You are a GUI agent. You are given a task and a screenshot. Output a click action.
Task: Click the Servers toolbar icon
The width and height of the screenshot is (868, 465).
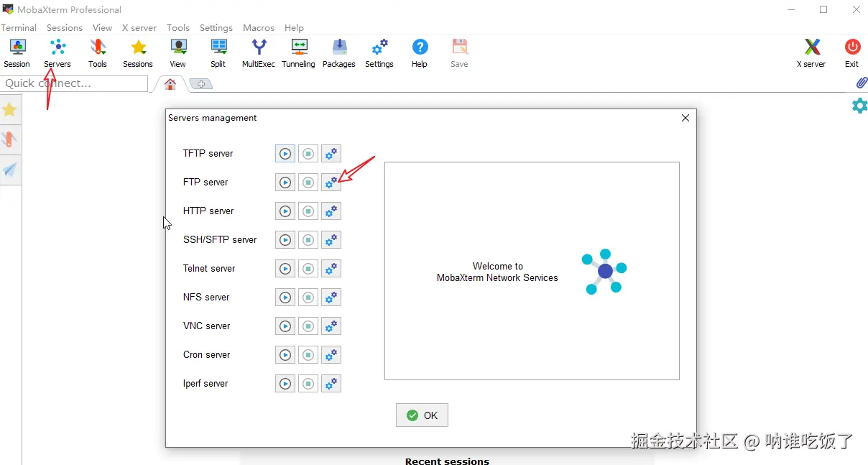[x=57, y=54]
